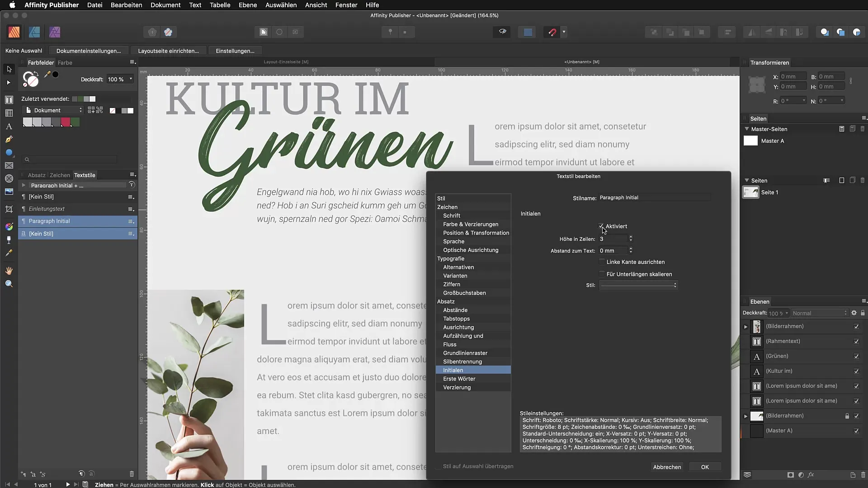Open Dokumenteinstellungen button
This screenshot has height=488, width=868.
point(89,51)
